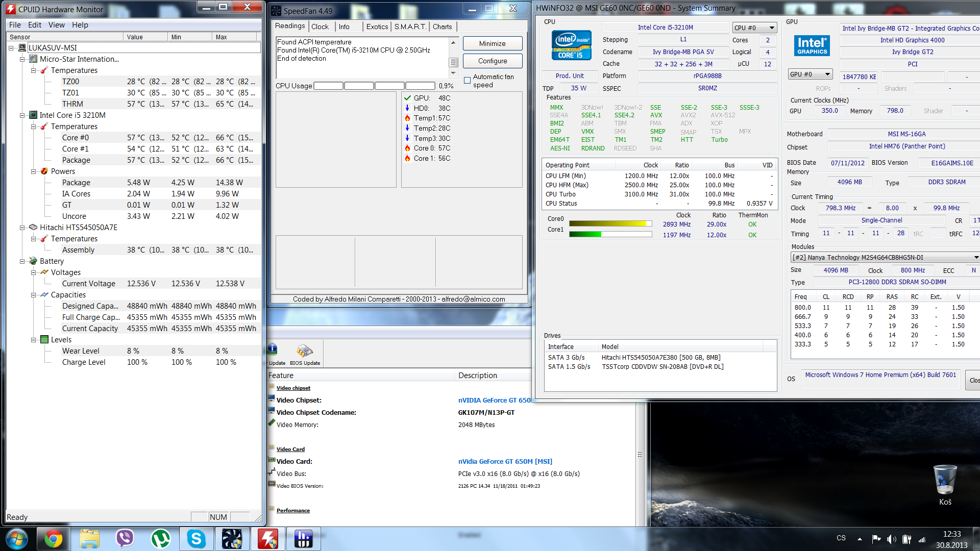
Task: Show hidden tray icons arrow
Action: point(860,539)
